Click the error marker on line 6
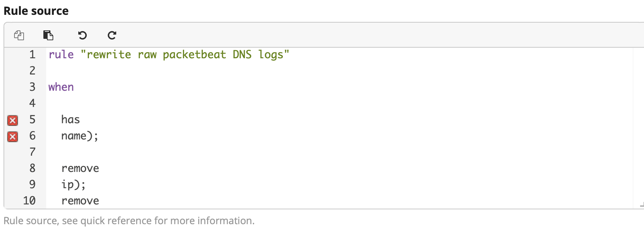Image resolution: width=644 pixels, height=233 pixels. (x=13, y=137)
